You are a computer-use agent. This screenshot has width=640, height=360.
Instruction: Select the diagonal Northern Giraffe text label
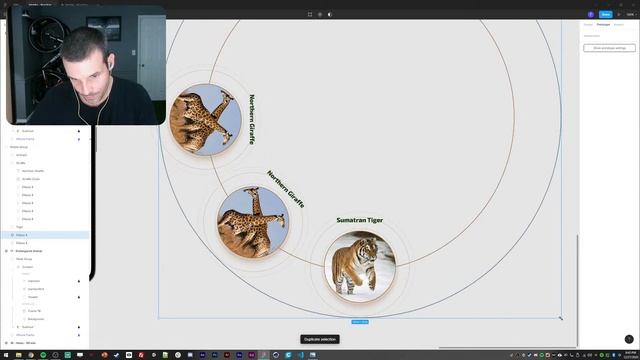[x=286, y=189]
